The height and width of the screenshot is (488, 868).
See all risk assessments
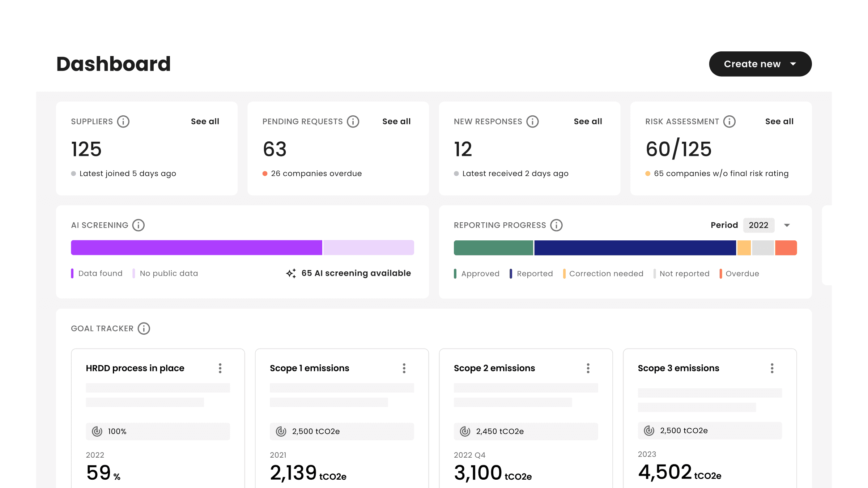[x=779, y=121]
